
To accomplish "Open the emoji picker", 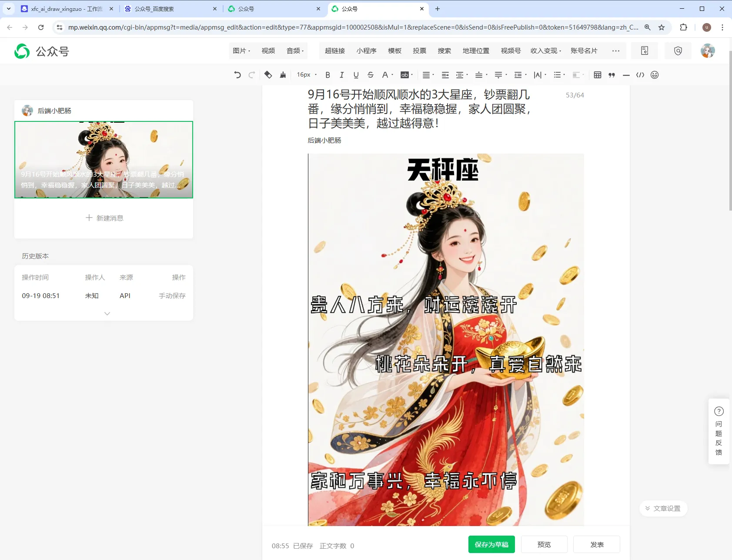I will pyautogui.click(x=655, y=75).
